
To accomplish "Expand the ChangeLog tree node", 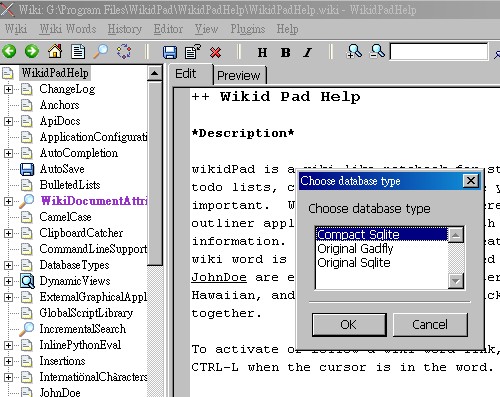I will point(8,89).
